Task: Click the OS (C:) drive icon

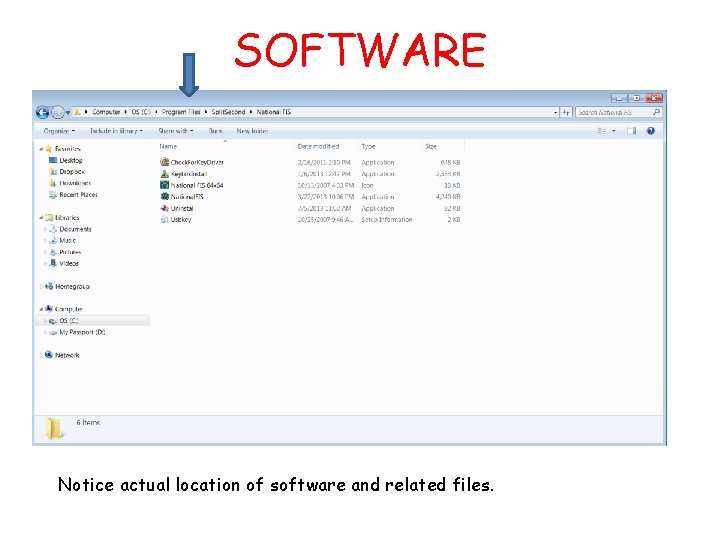Action: [x=53, y=321]
